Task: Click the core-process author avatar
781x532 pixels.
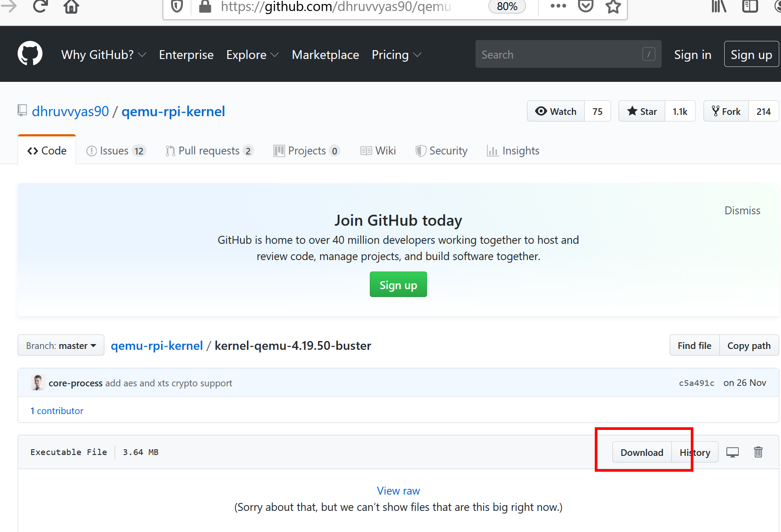Action: click(x=38, y=382)
